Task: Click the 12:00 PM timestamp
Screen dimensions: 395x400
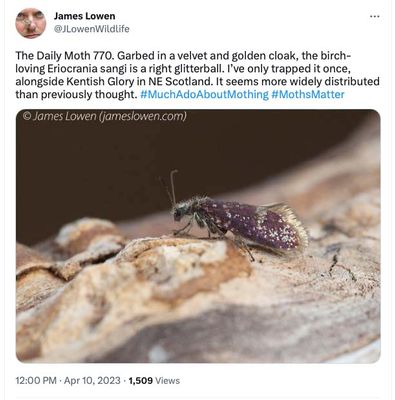Action: point(36,380)
